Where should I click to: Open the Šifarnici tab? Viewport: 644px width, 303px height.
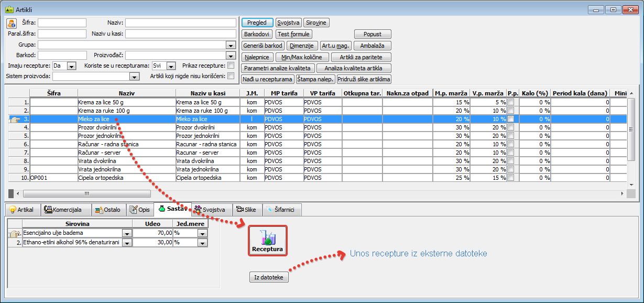click(x=281, y=210)
